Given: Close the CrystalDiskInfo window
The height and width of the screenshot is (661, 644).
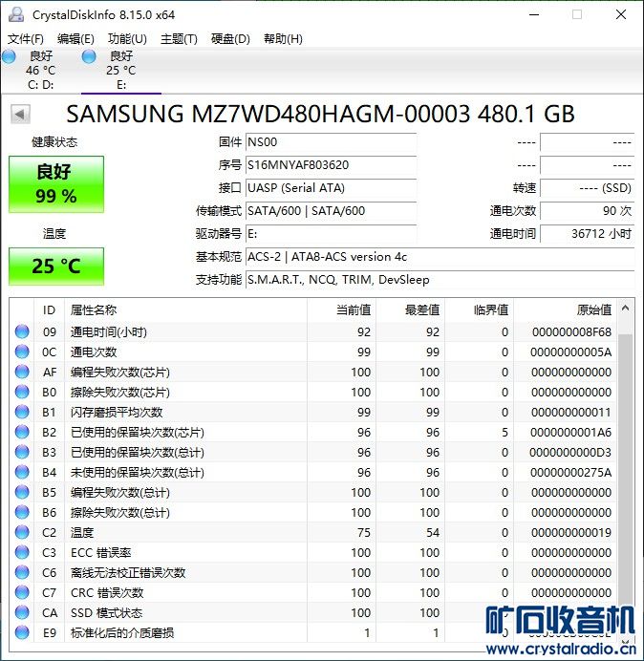Looking at the screenshot, I should (621, 14).
